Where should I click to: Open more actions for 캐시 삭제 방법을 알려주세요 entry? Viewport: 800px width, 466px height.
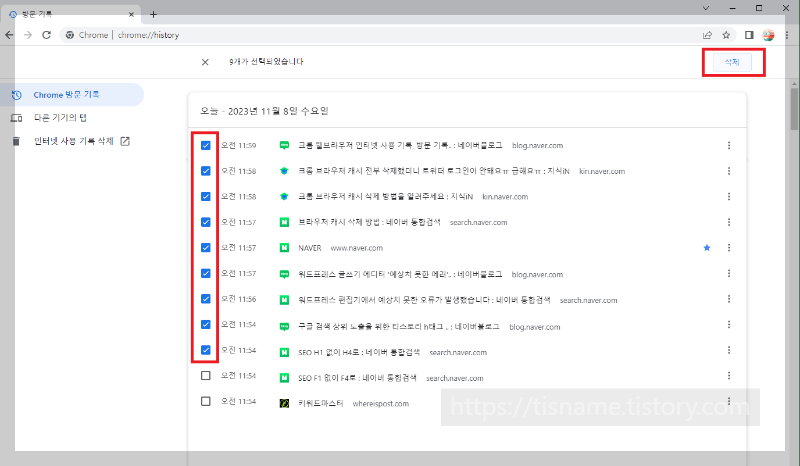click(729, 197)
